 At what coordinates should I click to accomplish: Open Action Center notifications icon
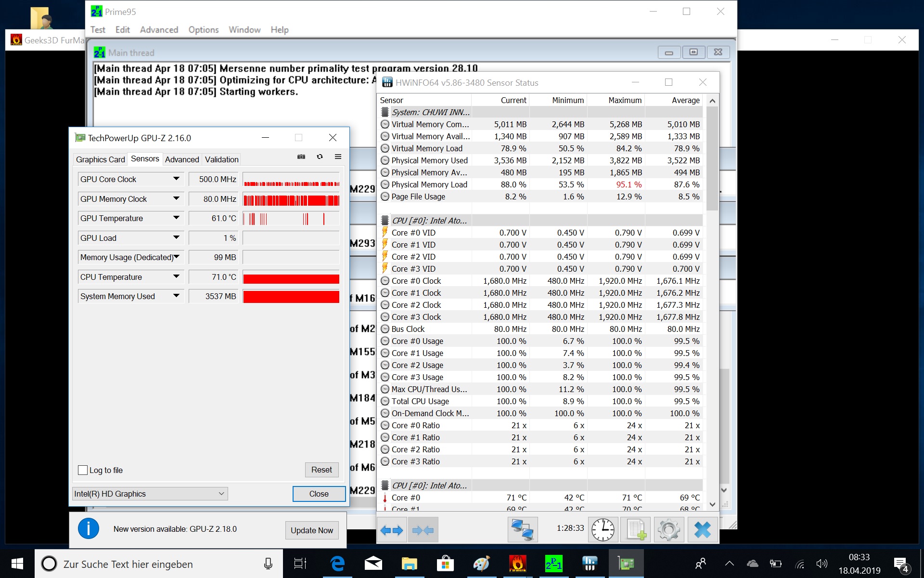coord(900,564)
